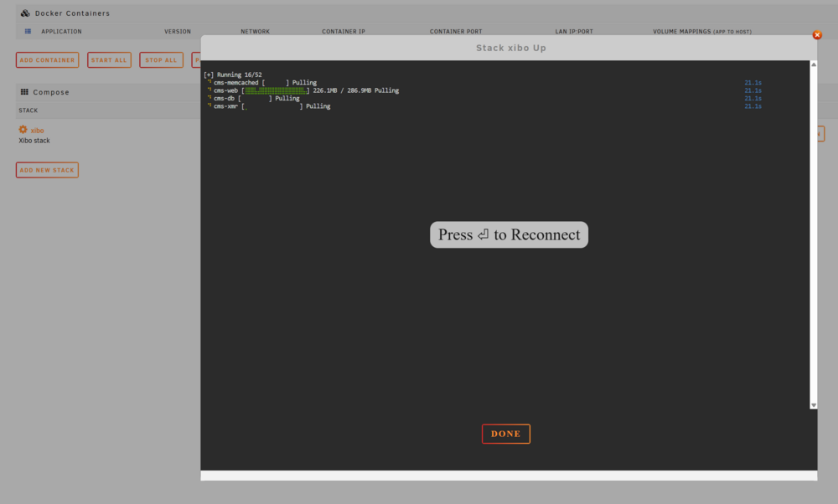Click the Stack xibo Up dialog title
The height and width of the screenshot is (504, 838).
(511, 48)
